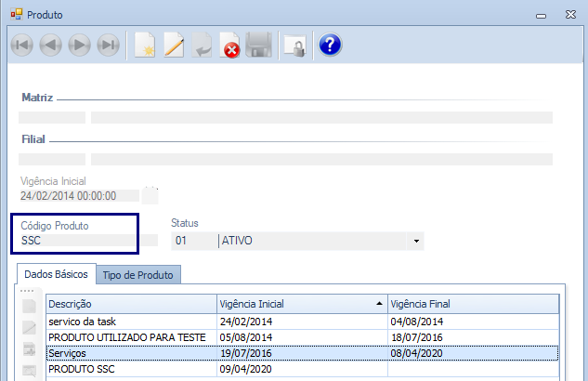588x381 pixels.
Task: Click the Filial description field
Action: pos(321,160)
